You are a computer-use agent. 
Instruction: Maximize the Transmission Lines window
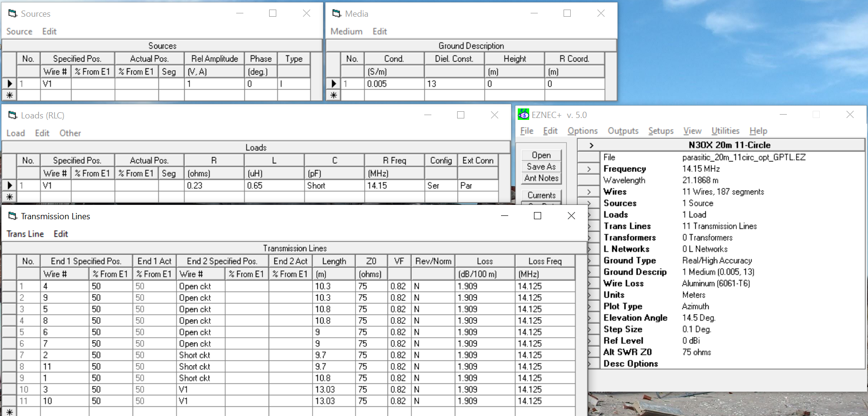pos(537,216)
